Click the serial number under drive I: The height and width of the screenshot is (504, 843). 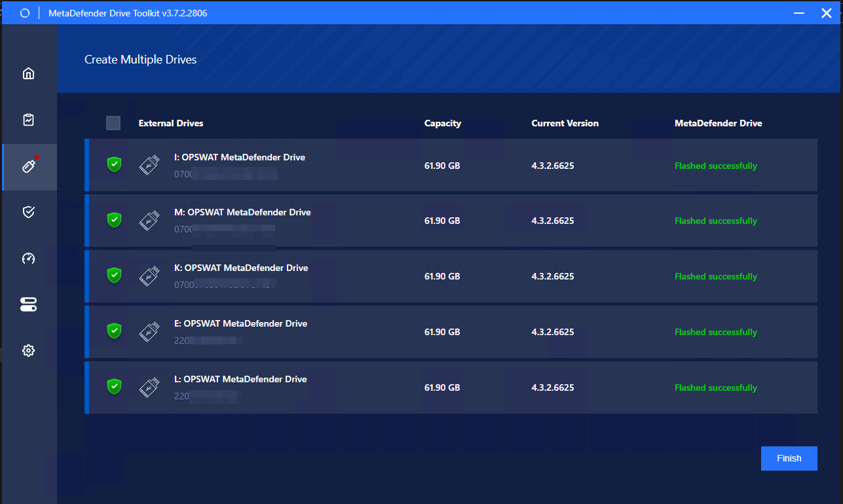[x=226, y=174]
